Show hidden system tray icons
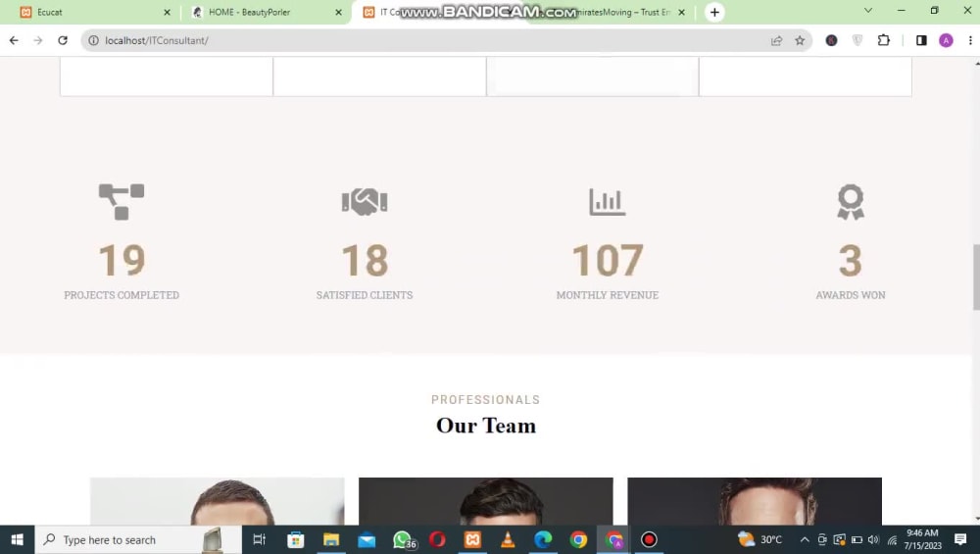980x554 pixels. click(805, 539)
